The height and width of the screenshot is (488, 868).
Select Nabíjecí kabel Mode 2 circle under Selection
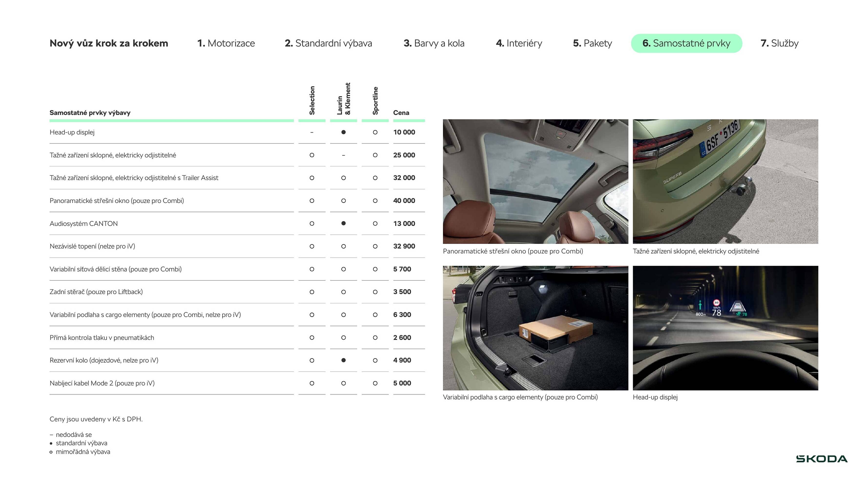tap(312, 383)
